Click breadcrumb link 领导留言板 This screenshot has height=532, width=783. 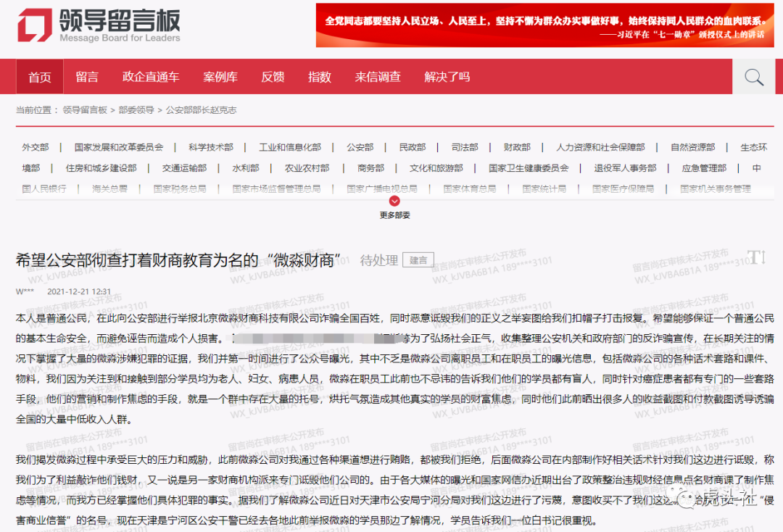(85, 109)
